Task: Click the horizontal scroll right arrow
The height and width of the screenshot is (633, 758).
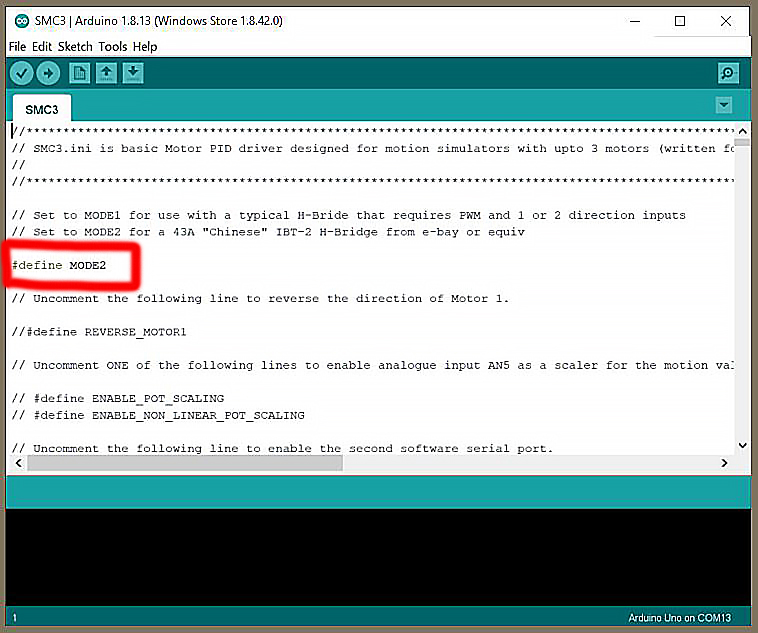Action: [x=724, y=463]
